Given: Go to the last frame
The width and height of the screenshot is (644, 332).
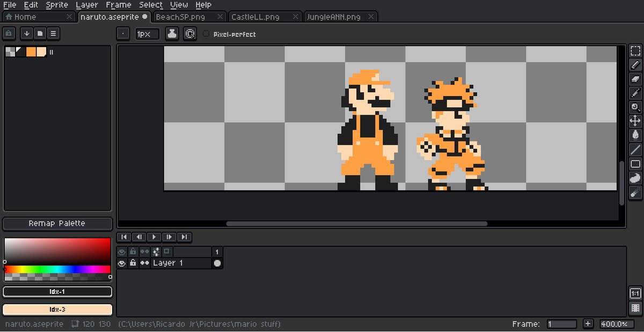Looking at the screenshot, I should 184,237.
